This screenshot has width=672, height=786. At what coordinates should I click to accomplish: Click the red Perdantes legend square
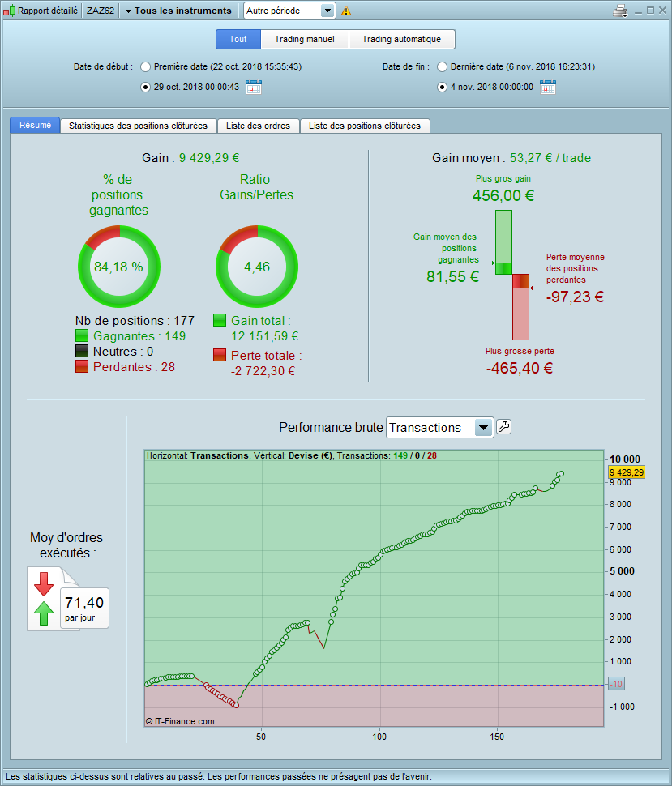[x=82, y=367]
